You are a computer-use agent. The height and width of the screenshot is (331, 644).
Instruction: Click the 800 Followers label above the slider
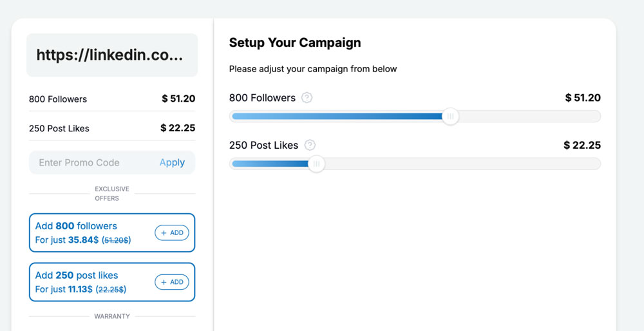click(x=262, y=98)
